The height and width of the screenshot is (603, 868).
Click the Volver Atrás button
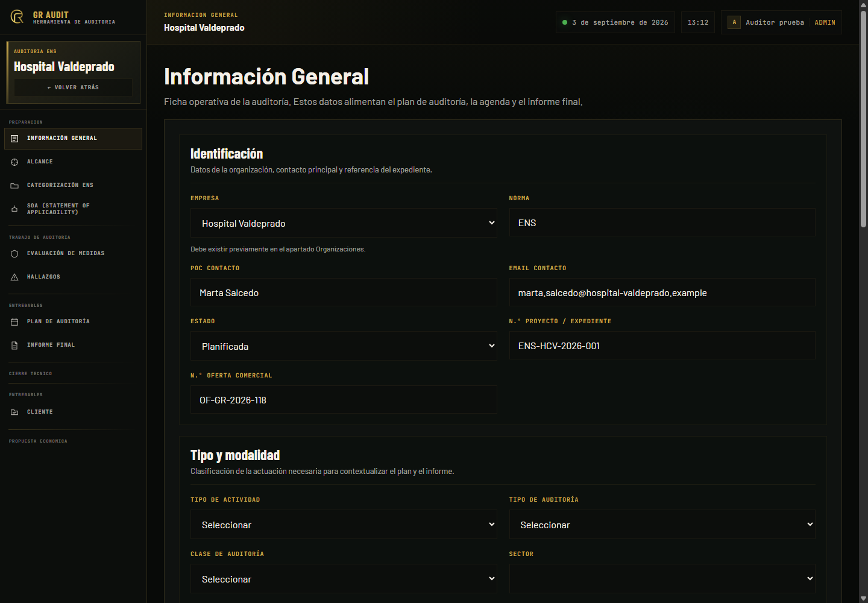coord(73,87)
